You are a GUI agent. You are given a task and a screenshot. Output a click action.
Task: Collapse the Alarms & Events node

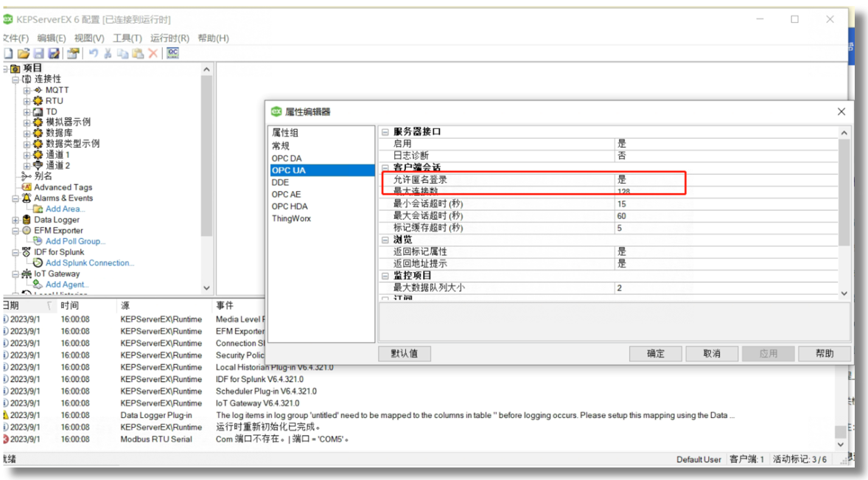point(15,198)
